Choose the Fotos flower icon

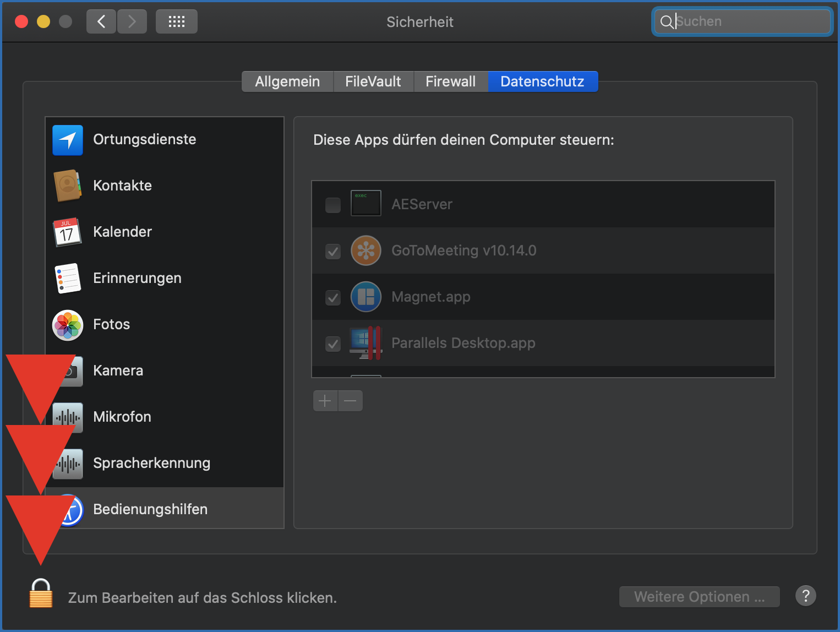[x=68, y=325]
